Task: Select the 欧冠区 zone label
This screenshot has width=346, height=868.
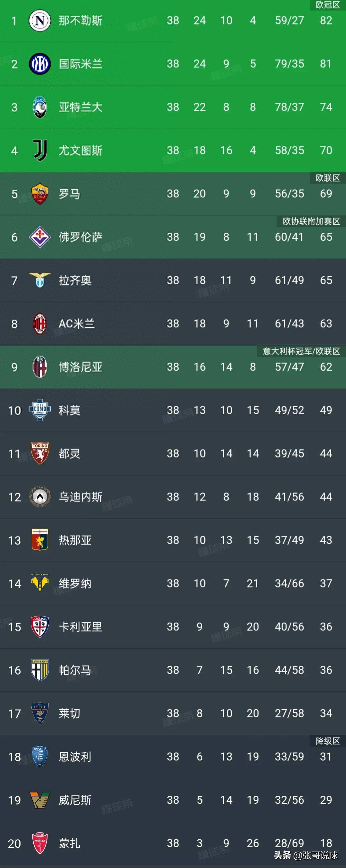Action: point(327,5)
